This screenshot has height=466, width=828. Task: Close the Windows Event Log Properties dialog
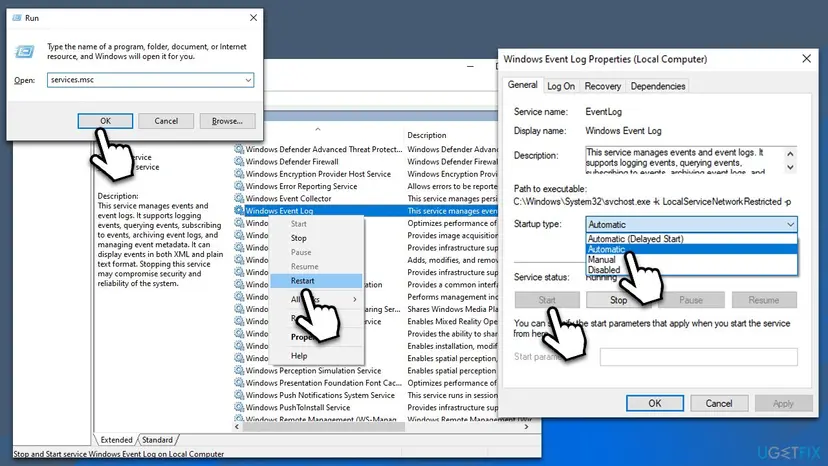806,59
